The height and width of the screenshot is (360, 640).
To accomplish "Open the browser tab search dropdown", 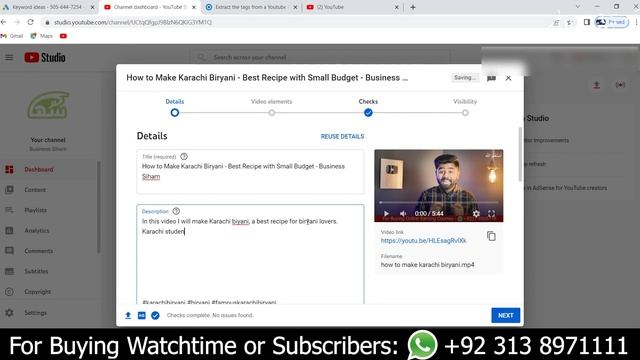I will click(578, 7).
